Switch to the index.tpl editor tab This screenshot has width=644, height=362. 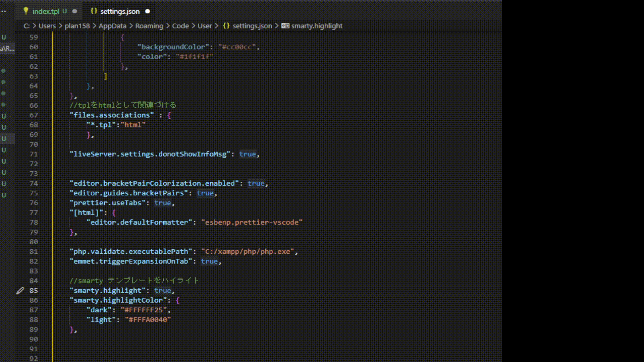pyautogui.click(x=46, y=11)
